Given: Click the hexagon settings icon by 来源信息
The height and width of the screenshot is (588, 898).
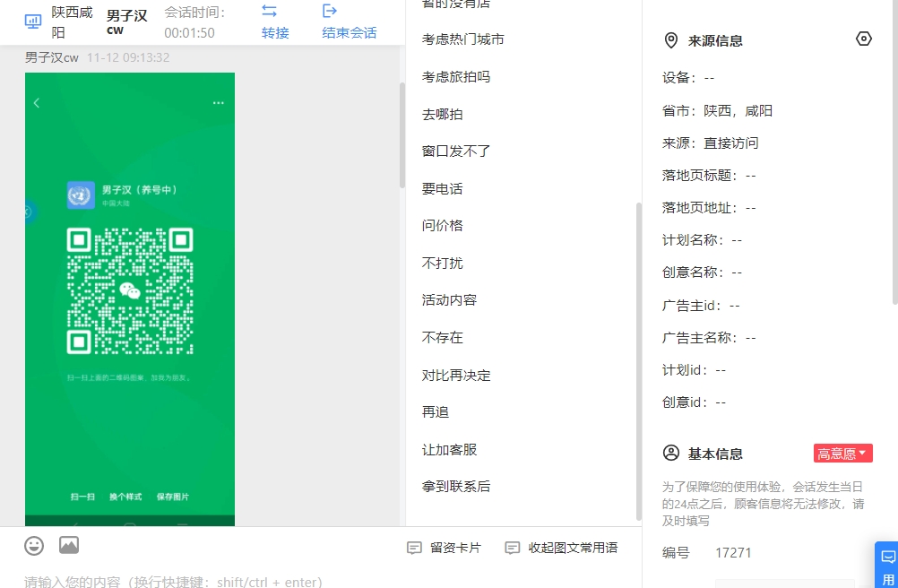Looking at the screenshot, I should point(864,39).
